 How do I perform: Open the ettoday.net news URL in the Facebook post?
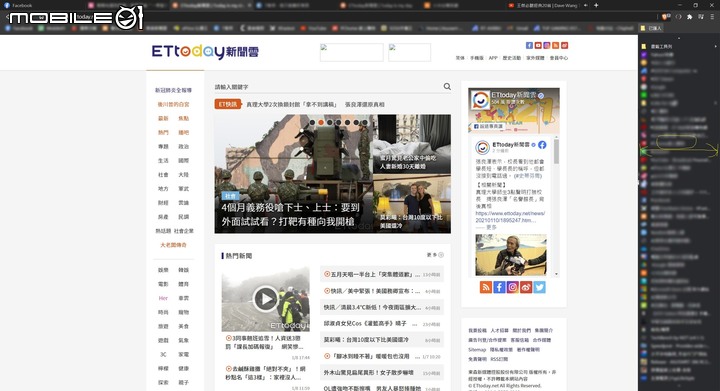pos(510,217)
